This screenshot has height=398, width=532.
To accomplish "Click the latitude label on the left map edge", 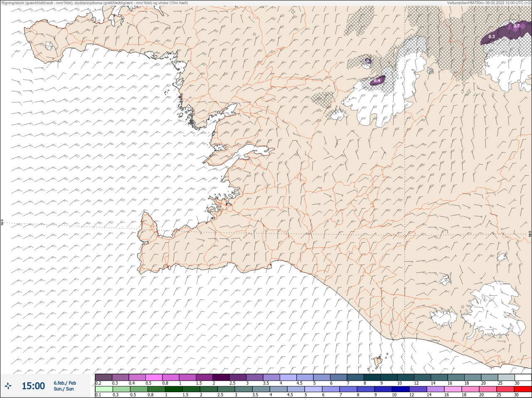I will [x=2, y=223].
